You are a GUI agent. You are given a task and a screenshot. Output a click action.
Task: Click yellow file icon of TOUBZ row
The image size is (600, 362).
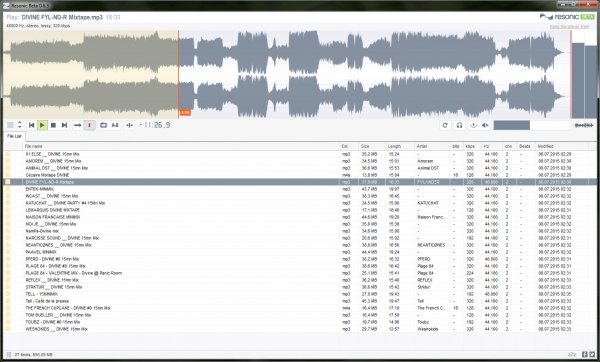(x=8, y=322)
